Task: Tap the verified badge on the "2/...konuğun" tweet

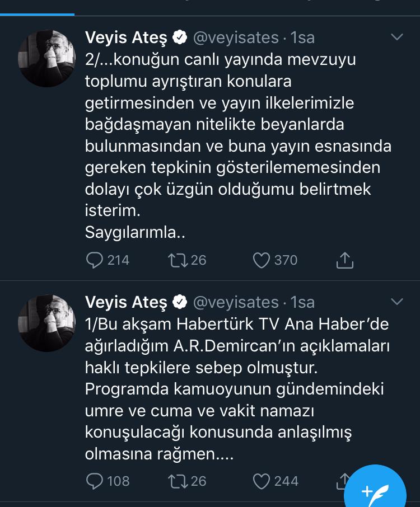Action: tap(180, 38)
